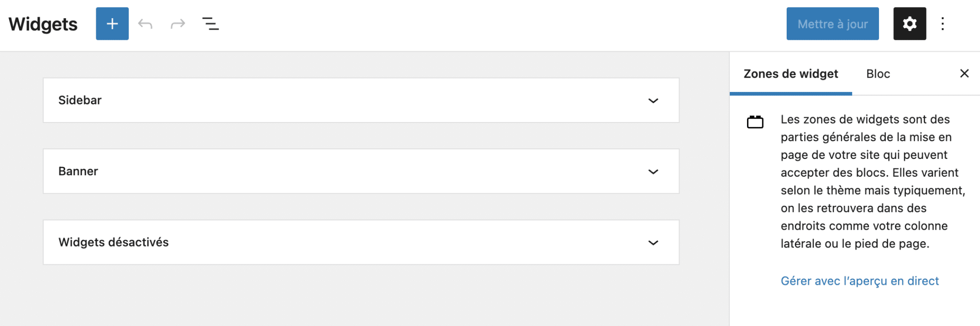Screen dimensions: 980x326
Task: Select the Sidebar area header row
Action: (x=361, y=101)
